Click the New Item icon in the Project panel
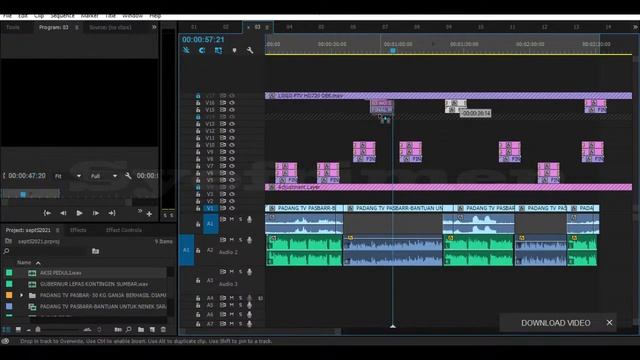640x360 pixels. click(x=152, y=329)
